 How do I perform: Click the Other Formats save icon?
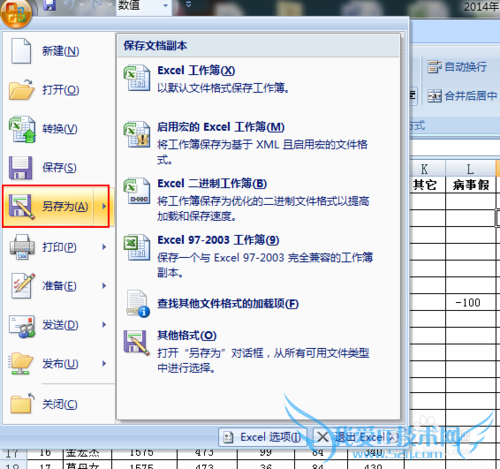tap(136, 343)
